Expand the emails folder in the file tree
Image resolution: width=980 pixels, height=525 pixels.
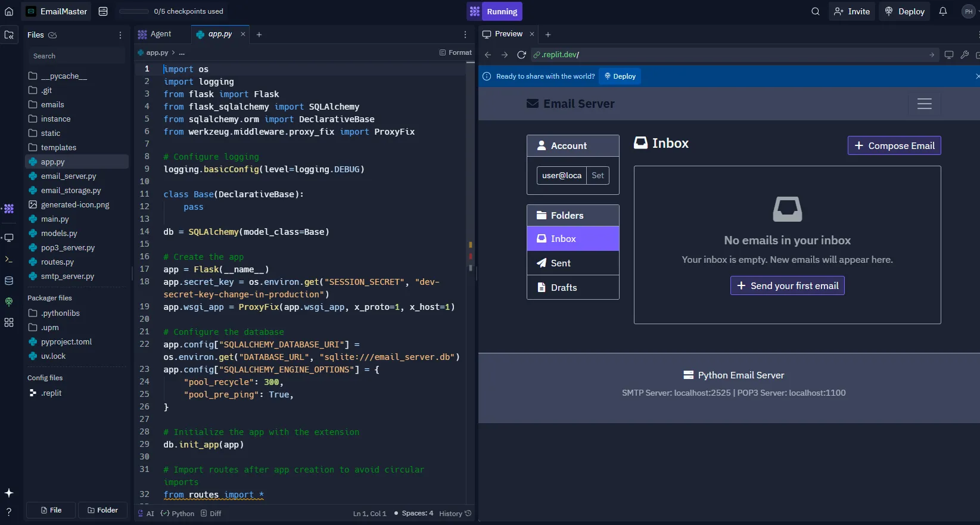click(x=52, y=105)
